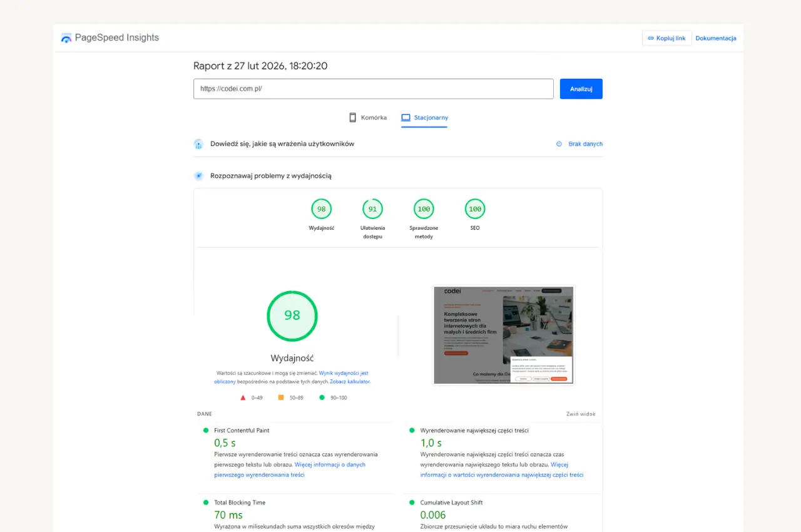
Task: Jump to Sprawdzone metody score gauge 100
Action: point(424,209)
